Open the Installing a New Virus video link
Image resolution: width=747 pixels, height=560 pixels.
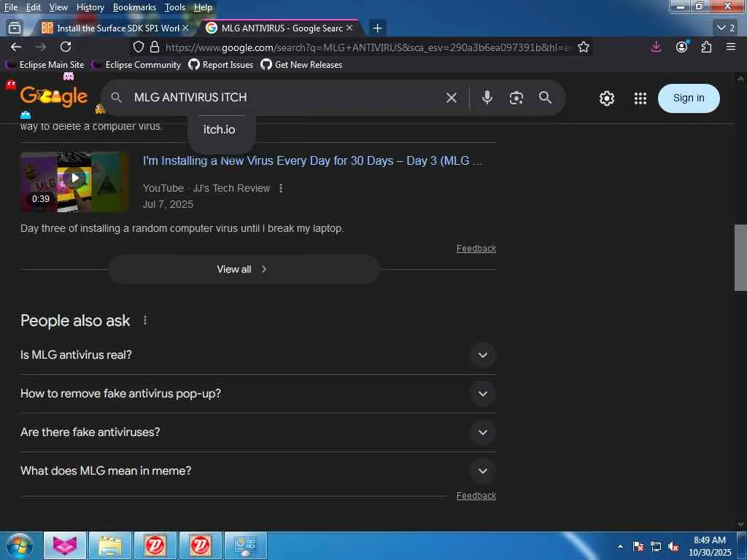point(312,161)
